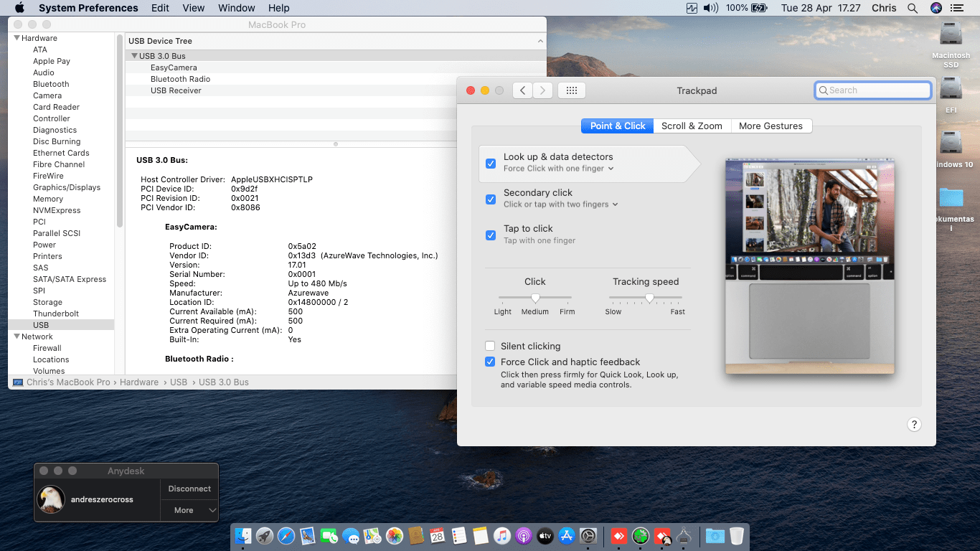Launch Launchpad from the Dock
This screenshot has width=980, height=551.
[x=265, y=535]
